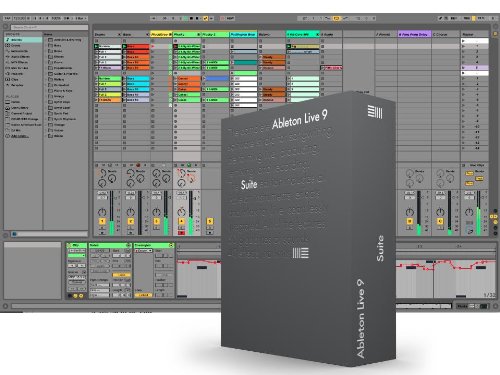Click the Bass track pan knob
Image resolution: width=500 pixels, height=375 pixels.
click(x=130, y=212)
